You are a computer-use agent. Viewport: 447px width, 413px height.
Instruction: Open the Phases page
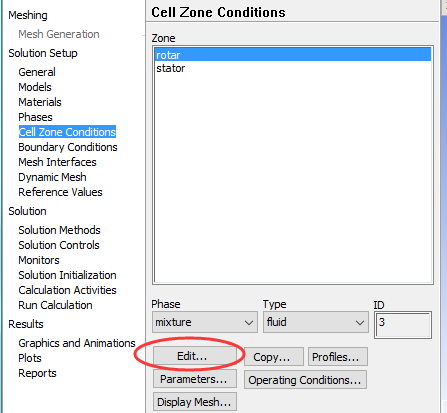pyautogui.click(x=35, y=117)
